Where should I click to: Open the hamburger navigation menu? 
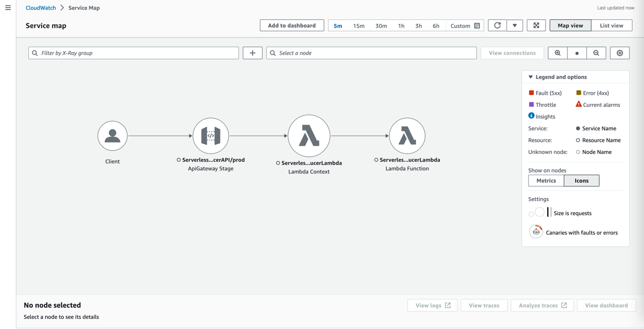click(x=8, y=8)
